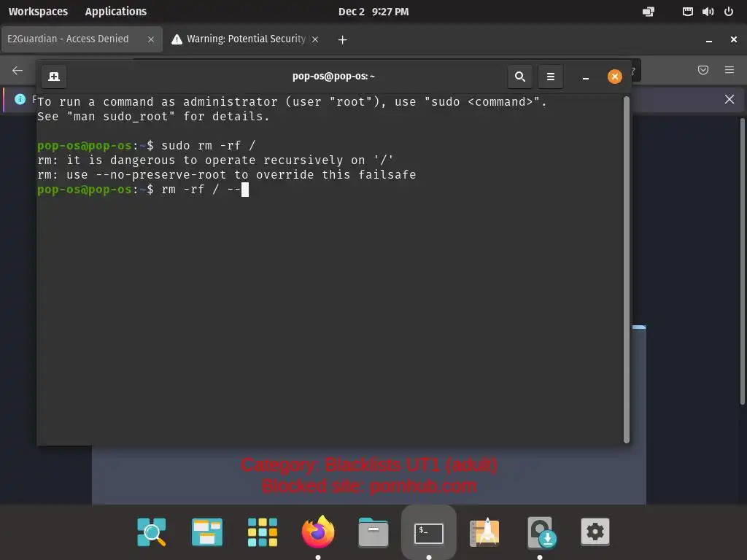Viewport: 747px width, 560px height.
Task: Dismiss the Firefox notification bar
Action: point(729,99)
